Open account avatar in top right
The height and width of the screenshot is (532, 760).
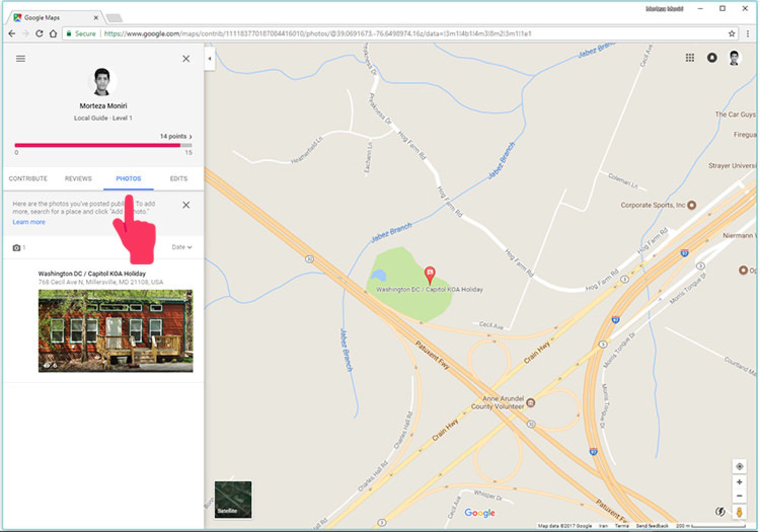(734, 58)
